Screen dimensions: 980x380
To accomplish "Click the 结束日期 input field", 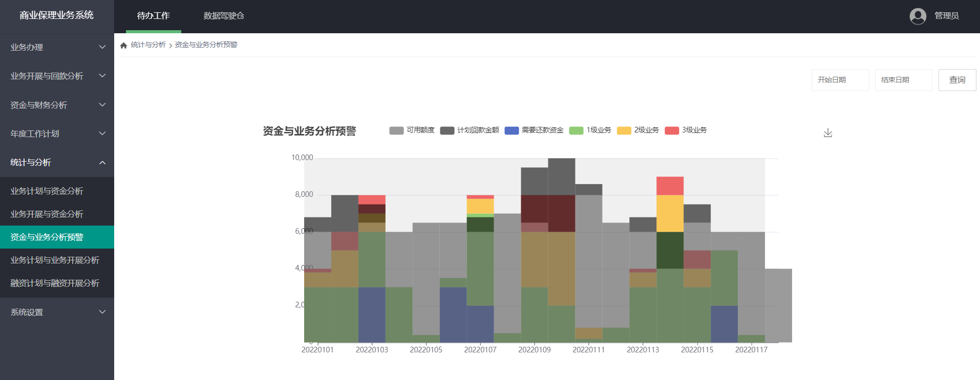I will coord(903,80).
